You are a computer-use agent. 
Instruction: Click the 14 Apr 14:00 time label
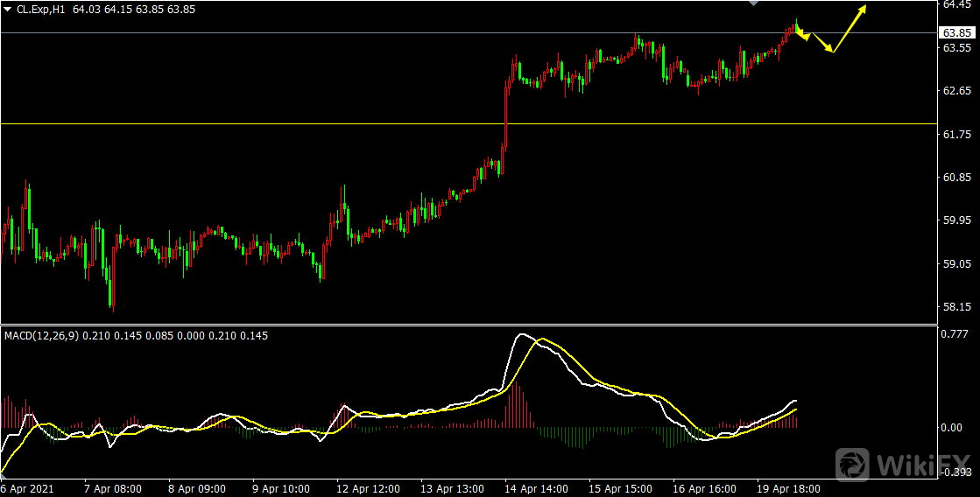coord(533,489)
